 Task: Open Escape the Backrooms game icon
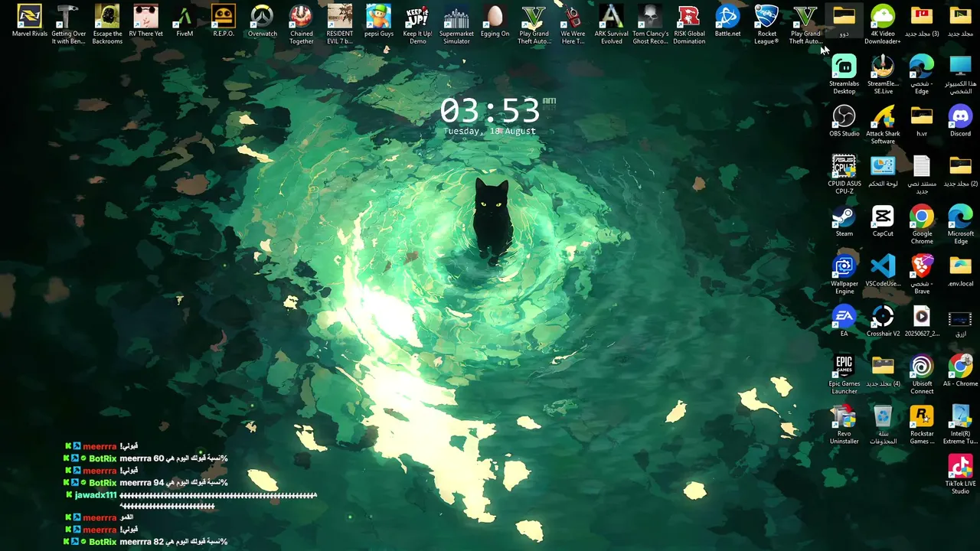(107, 24)
